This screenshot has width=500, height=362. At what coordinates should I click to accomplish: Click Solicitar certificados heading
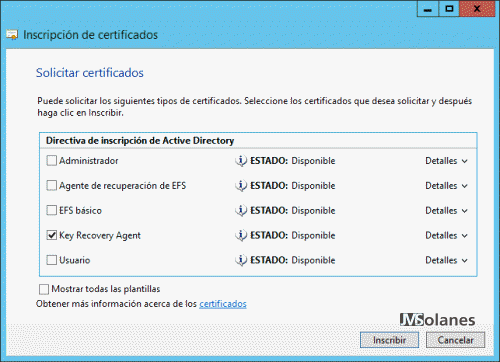click(90, 73)
